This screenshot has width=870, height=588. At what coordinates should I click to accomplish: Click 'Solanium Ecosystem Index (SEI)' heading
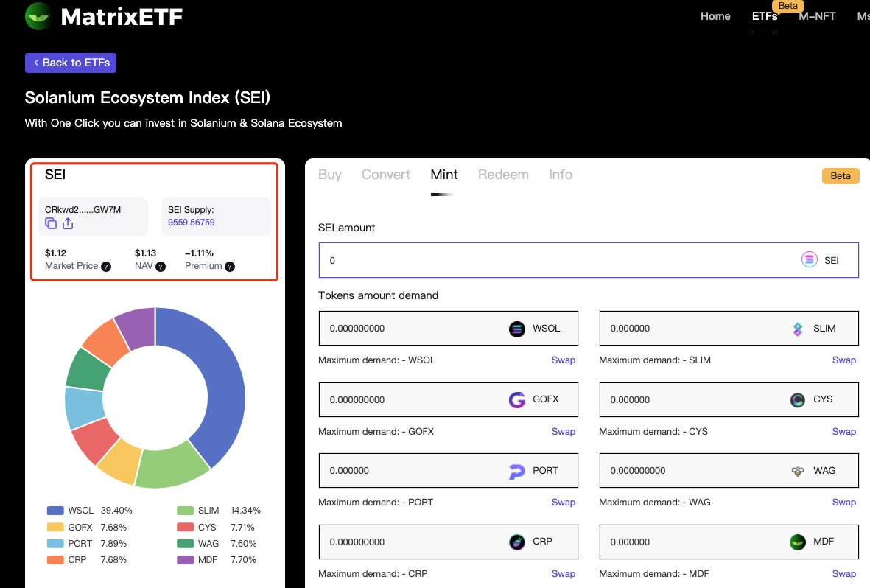pyautogui.click(x=147, y=98)
